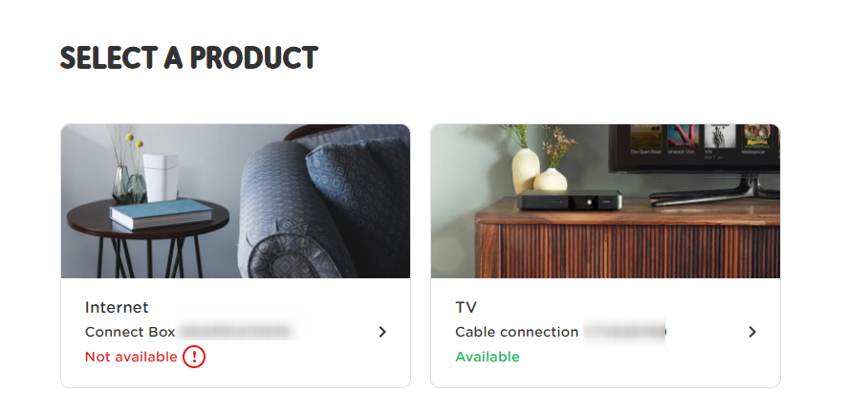The height and width of the screenshot is (416, 868).
Task: Click the "TV" product title
Action: click(466, 307)
